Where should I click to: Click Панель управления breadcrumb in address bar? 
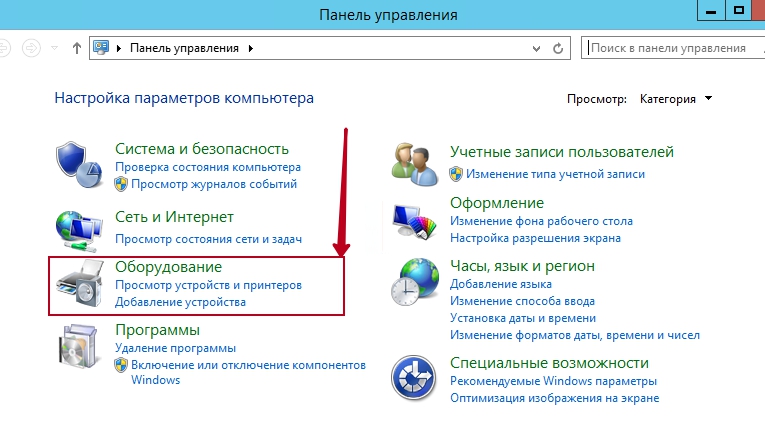(x=184, y=48)
